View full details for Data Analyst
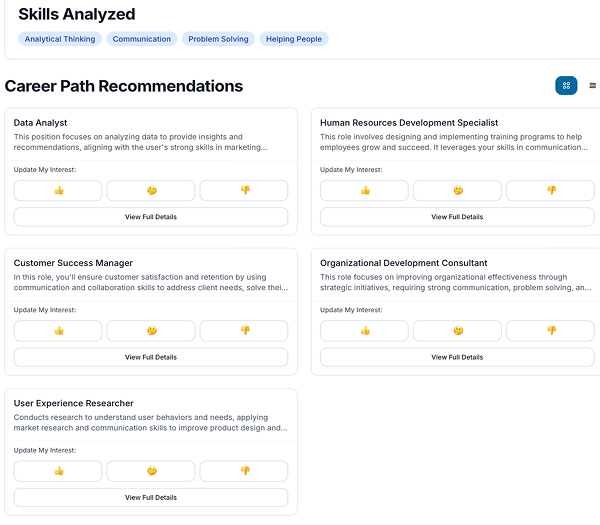 pos(151,217)
